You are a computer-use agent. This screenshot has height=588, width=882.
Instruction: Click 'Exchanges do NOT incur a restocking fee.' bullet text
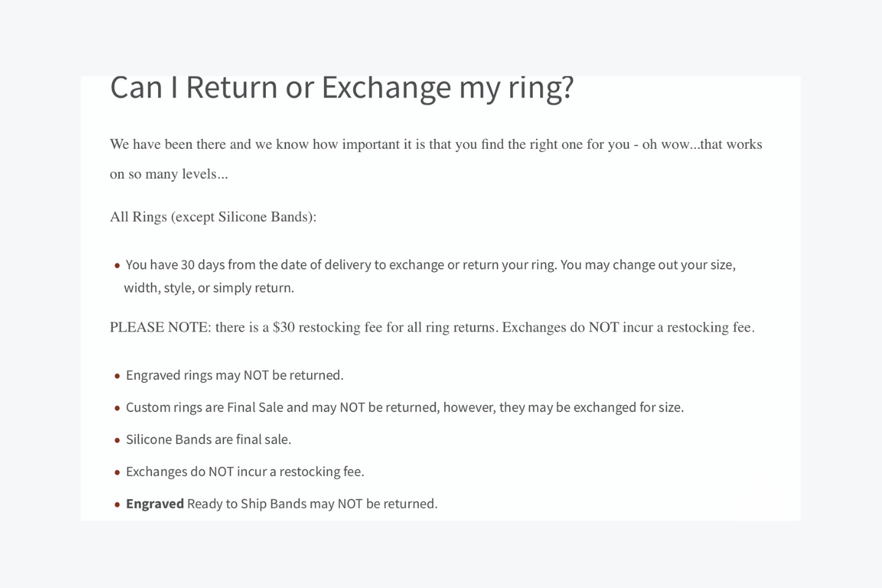click(245, 472)
